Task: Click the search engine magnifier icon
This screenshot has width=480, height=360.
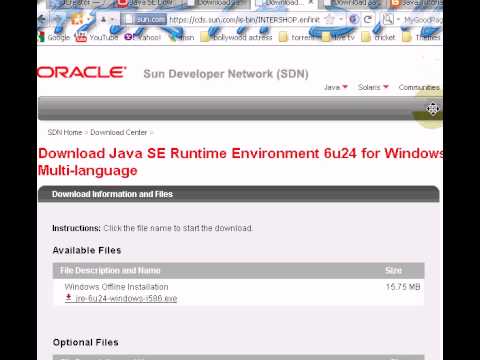Action: [x=388, y=20]
